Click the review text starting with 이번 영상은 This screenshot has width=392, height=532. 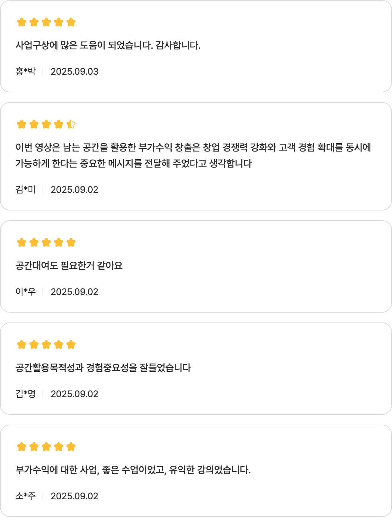tap(193, 148)
